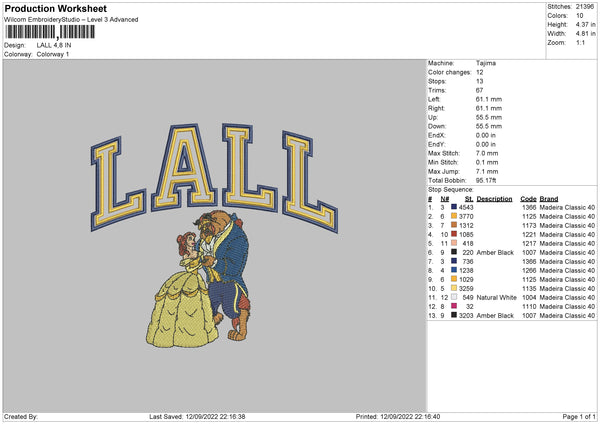Click the Zoom value 1:1

(580, 42)
